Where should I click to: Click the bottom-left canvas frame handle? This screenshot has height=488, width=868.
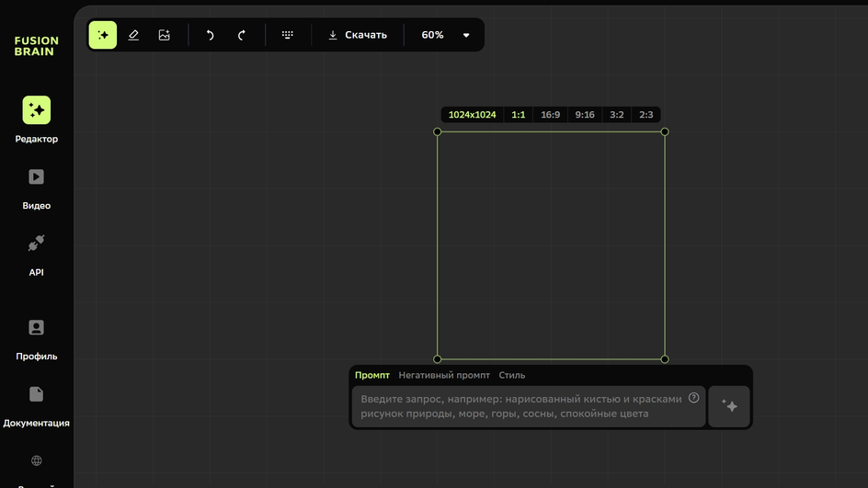[x=438, y=359]
